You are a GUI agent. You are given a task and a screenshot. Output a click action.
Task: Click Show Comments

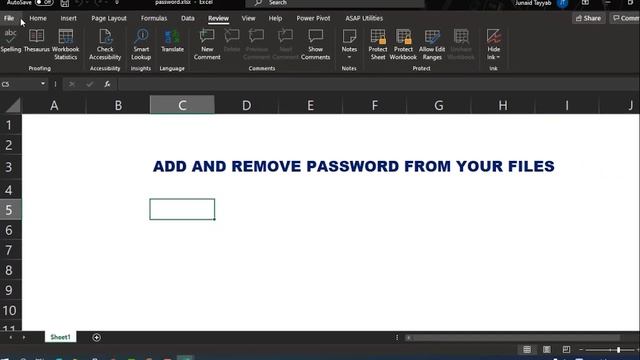pyautogui.click(x=316, y=45)
